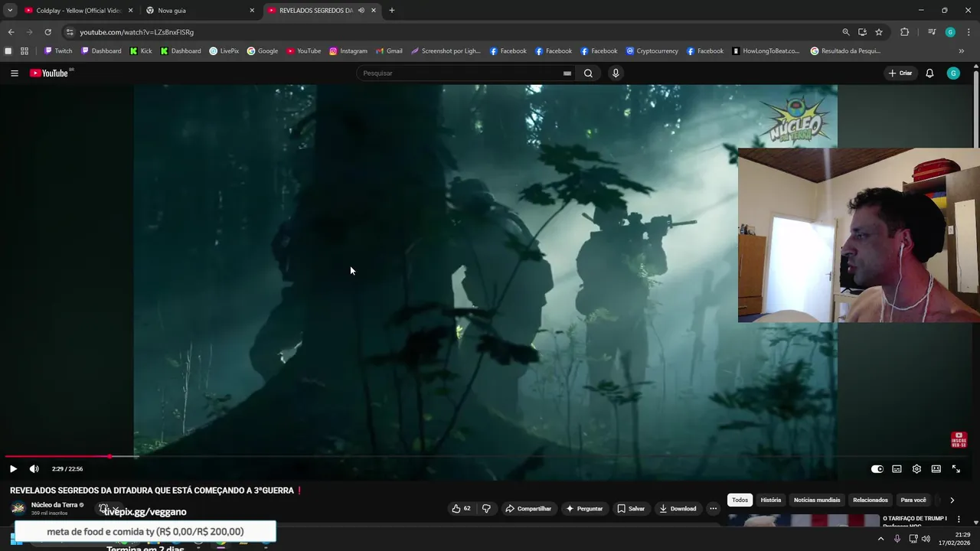The image size is (980, 551).
Task: Open the Chrome tab search dropdown
Action: (10, 11)
